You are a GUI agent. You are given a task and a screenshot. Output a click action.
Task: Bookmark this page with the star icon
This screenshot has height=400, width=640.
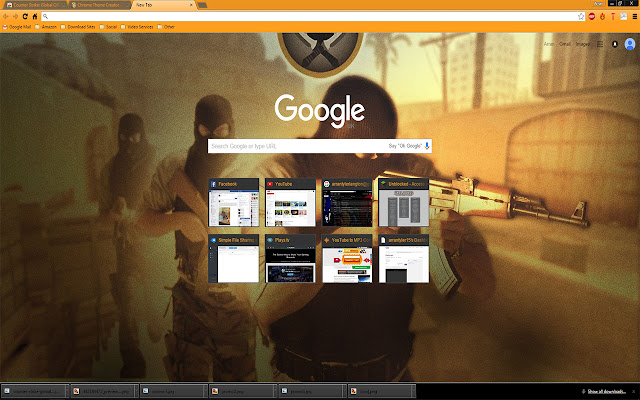(581, 16)
